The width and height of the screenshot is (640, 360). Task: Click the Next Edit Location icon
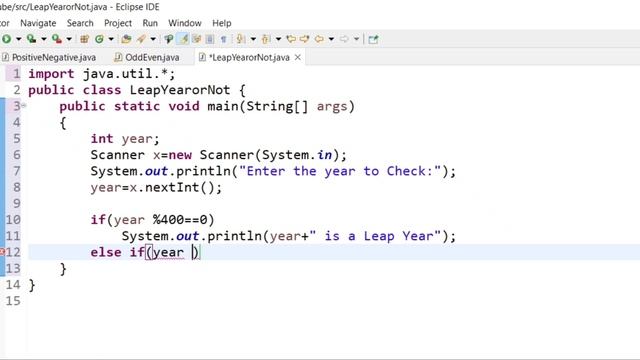tap(304, 39)
